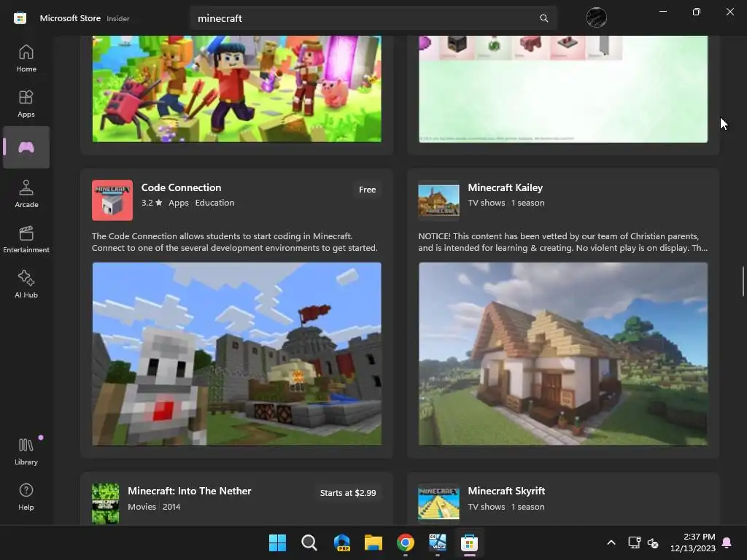Open the Minecraft Skyrift title

(506, 491)
